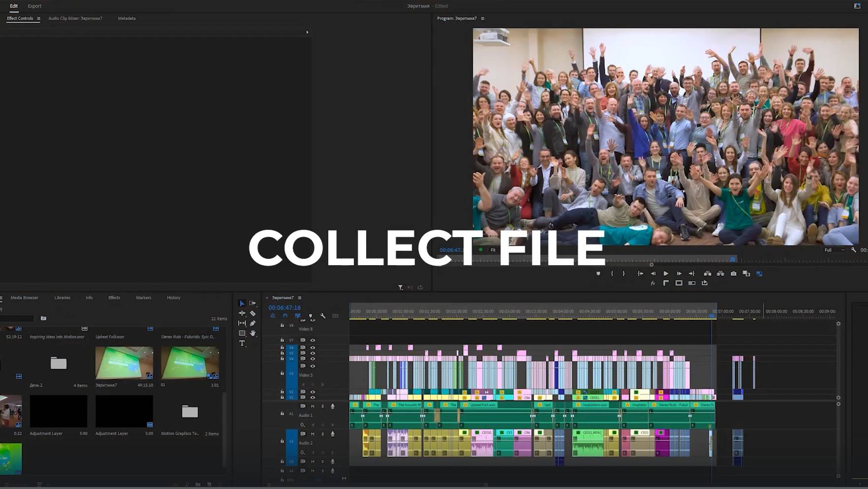
Task: Mute the Audio 2 track
Action: [312, 434]
